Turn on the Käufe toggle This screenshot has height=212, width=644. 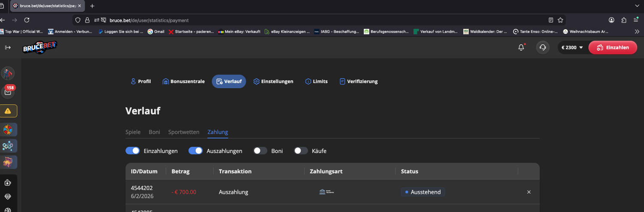coord(301,151)
